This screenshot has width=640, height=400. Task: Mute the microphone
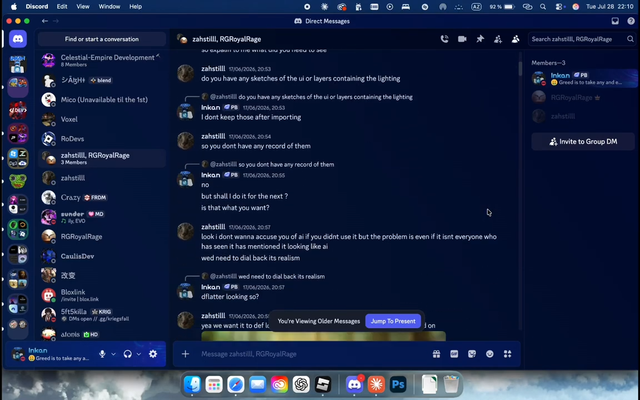point(102,354)
